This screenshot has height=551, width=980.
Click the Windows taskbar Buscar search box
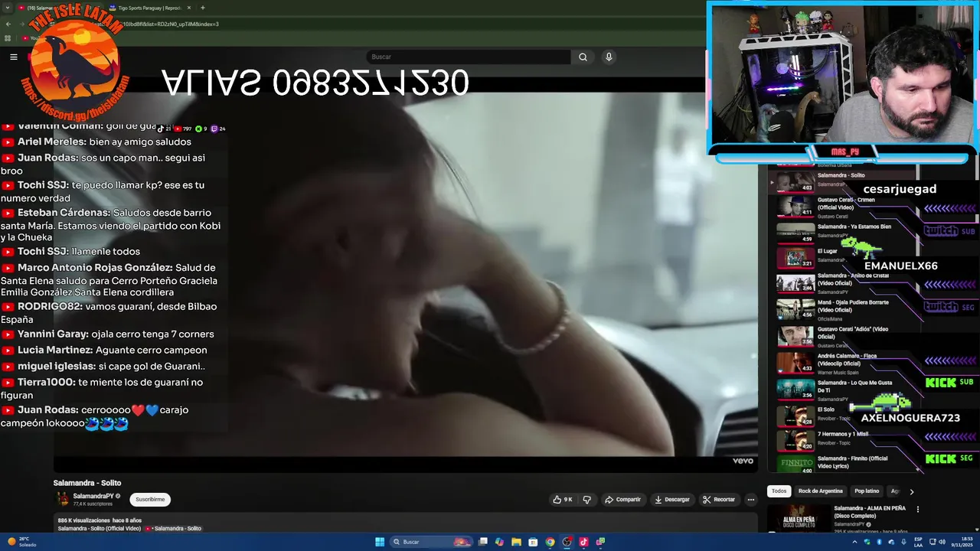(432, 542)
